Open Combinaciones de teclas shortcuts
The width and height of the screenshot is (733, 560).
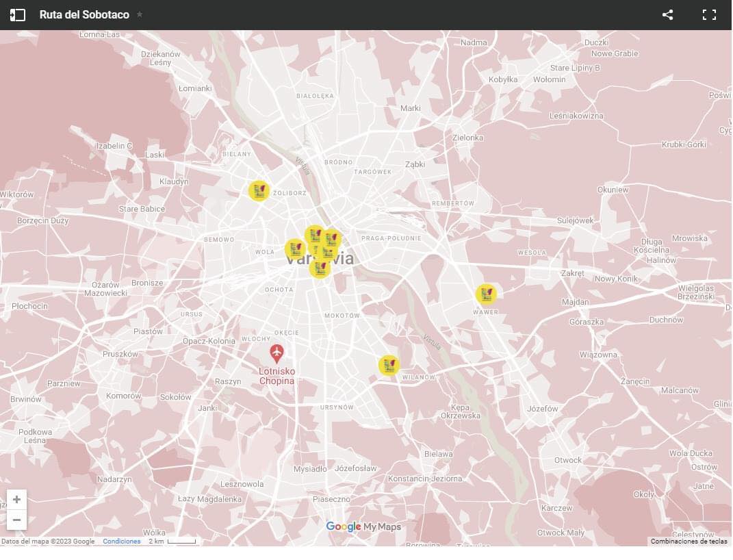tap(689, 542)
